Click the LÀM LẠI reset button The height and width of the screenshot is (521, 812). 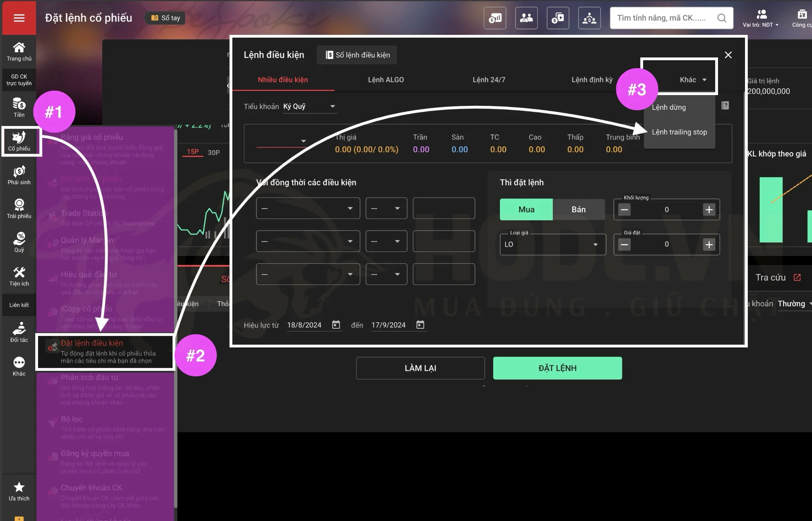[x=420, y=368]
